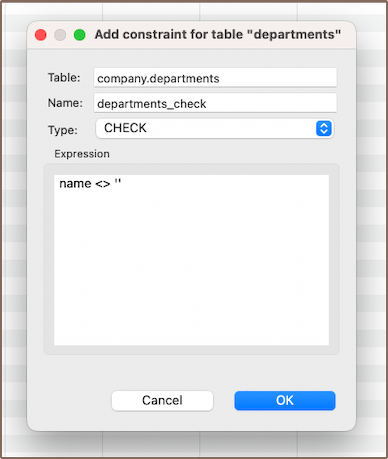The width and height of the screenshot is (388, 459).
Task: Focus the Table field containing company.departments
Action: tap(215, 78)
